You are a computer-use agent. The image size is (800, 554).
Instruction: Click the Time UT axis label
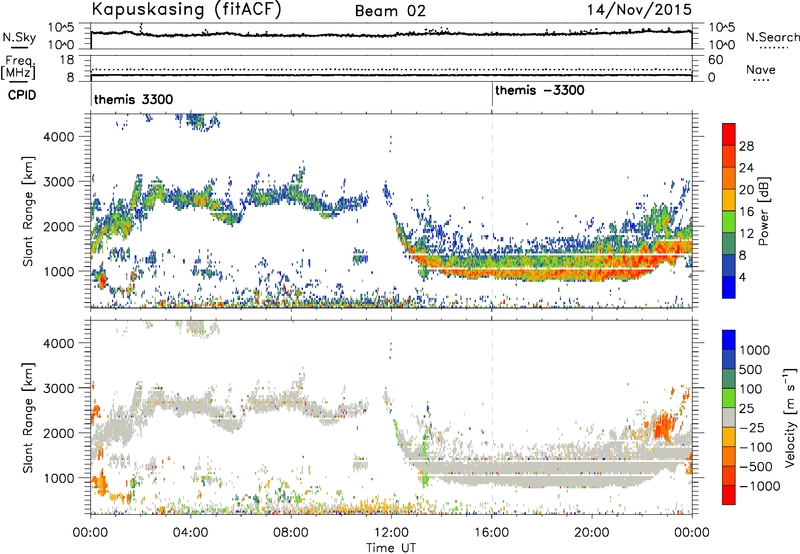[391, 548]
